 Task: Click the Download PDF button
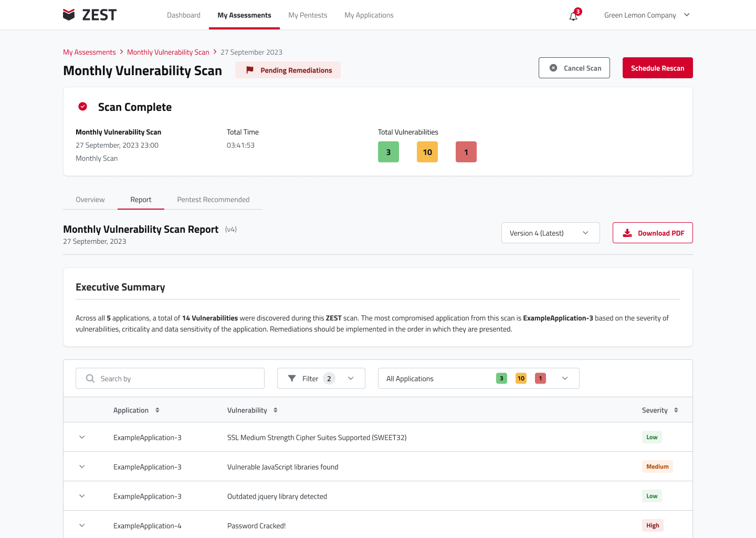click(x=653, y=233)
